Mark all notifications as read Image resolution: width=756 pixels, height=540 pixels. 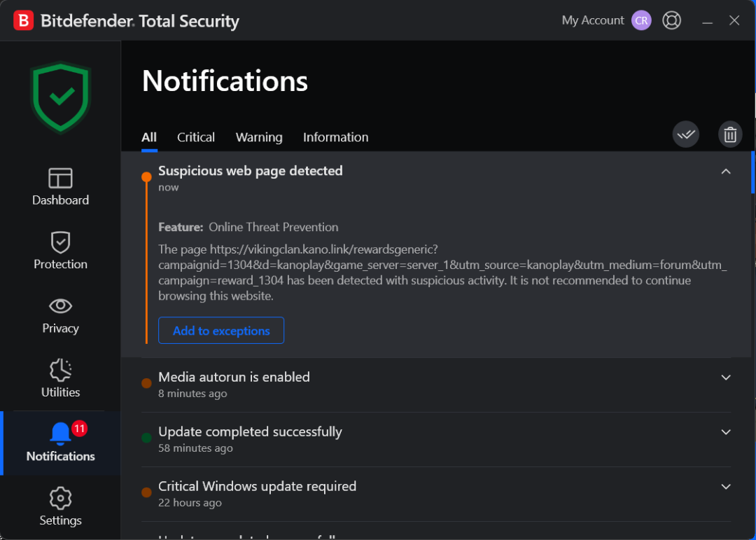coord(685,134)
